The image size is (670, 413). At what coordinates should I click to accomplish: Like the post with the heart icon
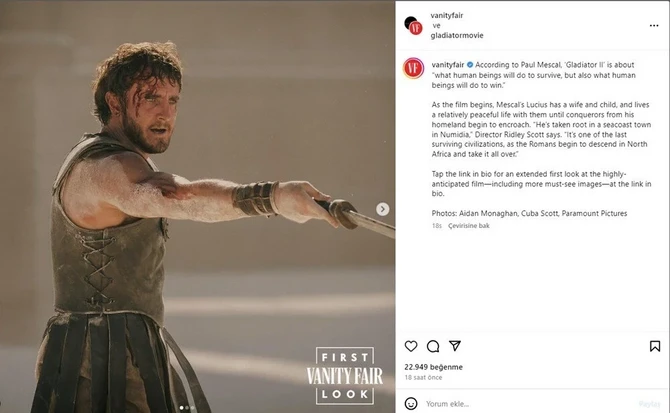pyautogui.click(x=411, y=346)
